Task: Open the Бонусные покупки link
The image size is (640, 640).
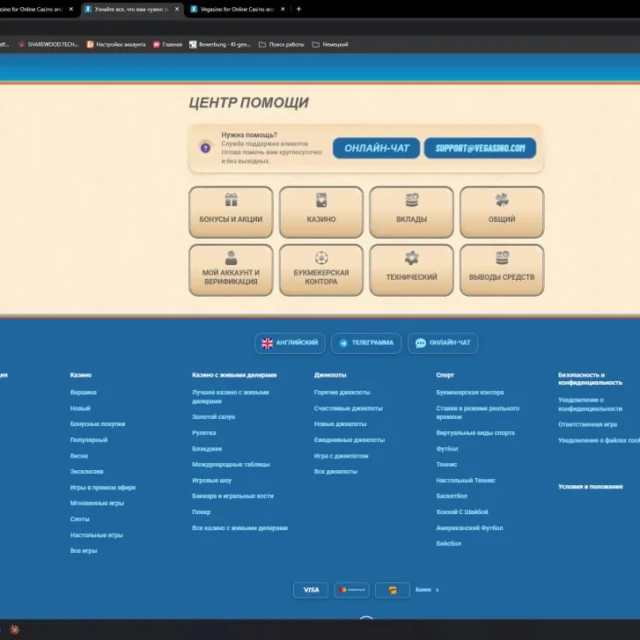Action: click(x=98, y=424)
